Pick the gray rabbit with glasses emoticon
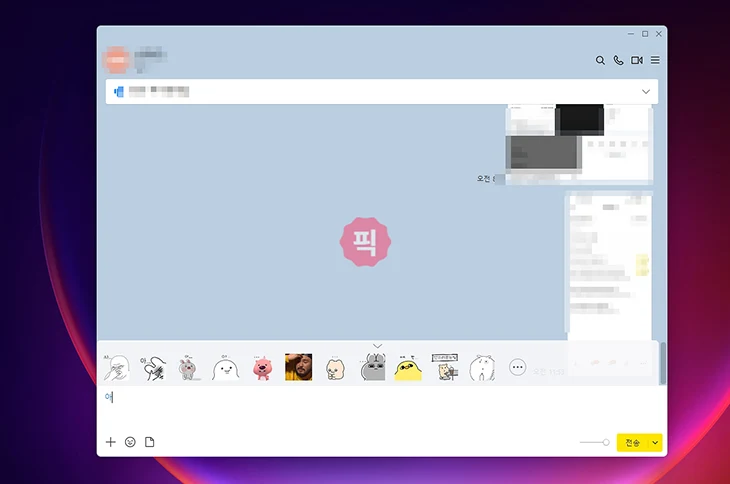The width and height of the screenshot is (730, 484). pyautogui.click(x=373, y=367)
